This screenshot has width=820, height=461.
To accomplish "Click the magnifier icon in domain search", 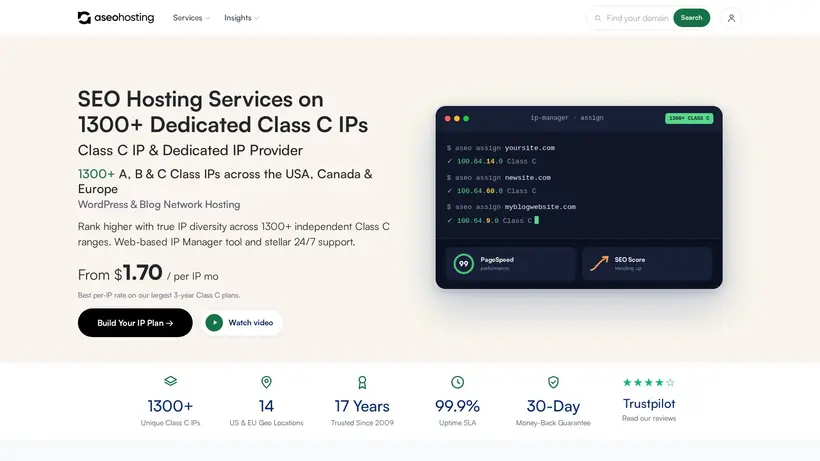I will click(x=598, y=18).
